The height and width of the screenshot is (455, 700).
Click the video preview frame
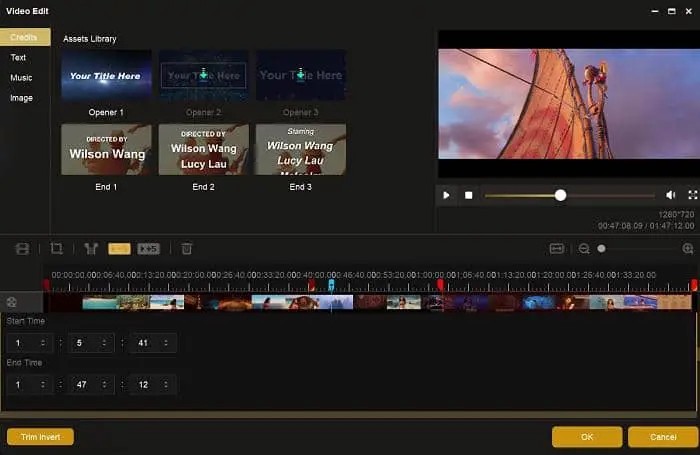(569, 104)
